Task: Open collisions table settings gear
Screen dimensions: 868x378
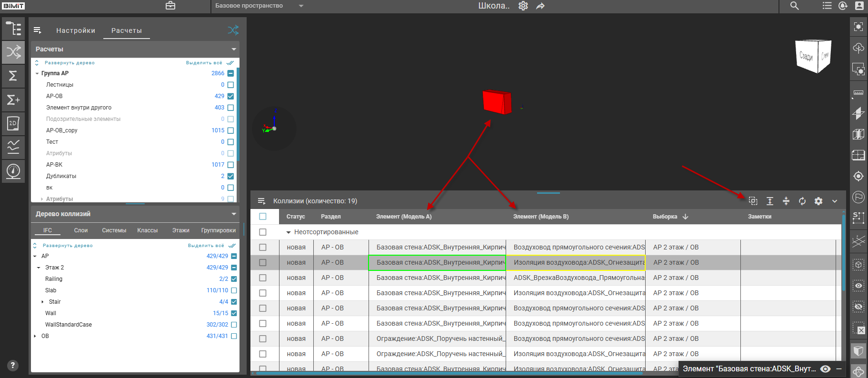Action: [818, 201]
